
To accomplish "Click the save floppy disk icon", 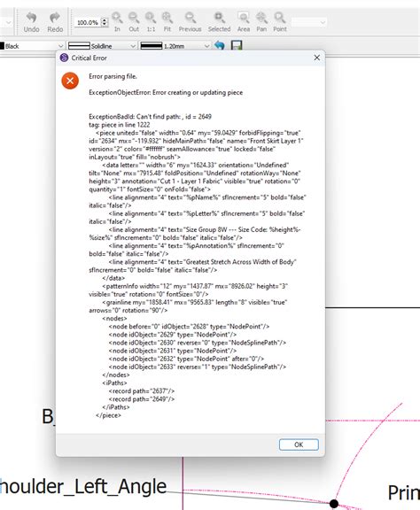I will 237,45.
